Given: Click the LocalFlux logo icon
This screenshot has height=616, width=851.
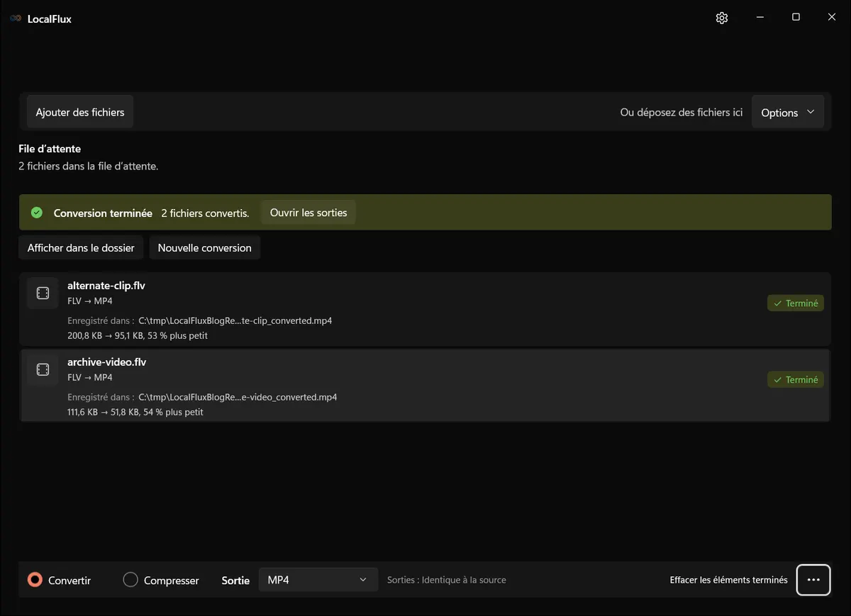Looking at the screenshot, I should coord(16,19).
